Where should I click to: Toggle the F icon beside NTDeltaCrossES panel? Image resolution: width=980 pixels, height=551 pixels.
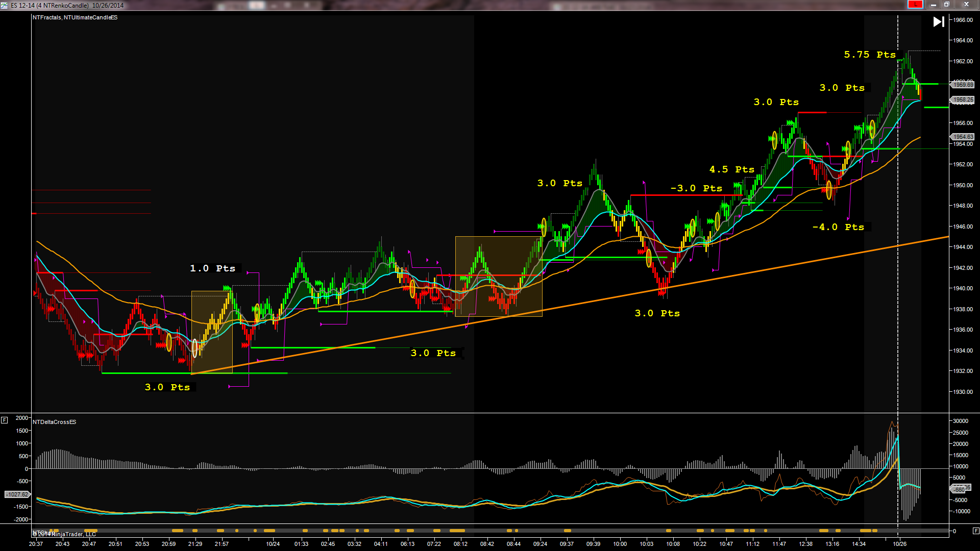click(4, 420)
